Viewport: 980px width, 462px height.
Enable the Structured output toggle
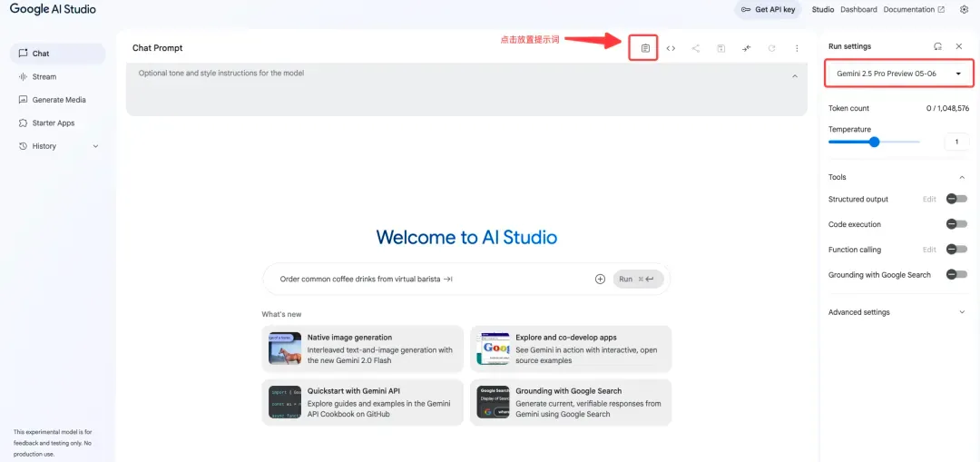coord(956,199)
